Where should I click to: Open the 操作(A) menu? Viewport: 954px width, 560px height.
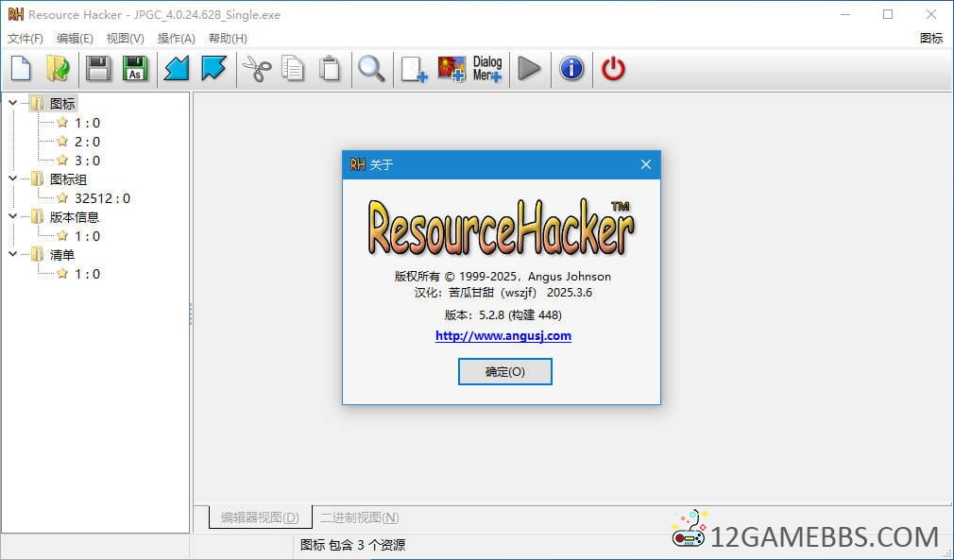[176, 39]
